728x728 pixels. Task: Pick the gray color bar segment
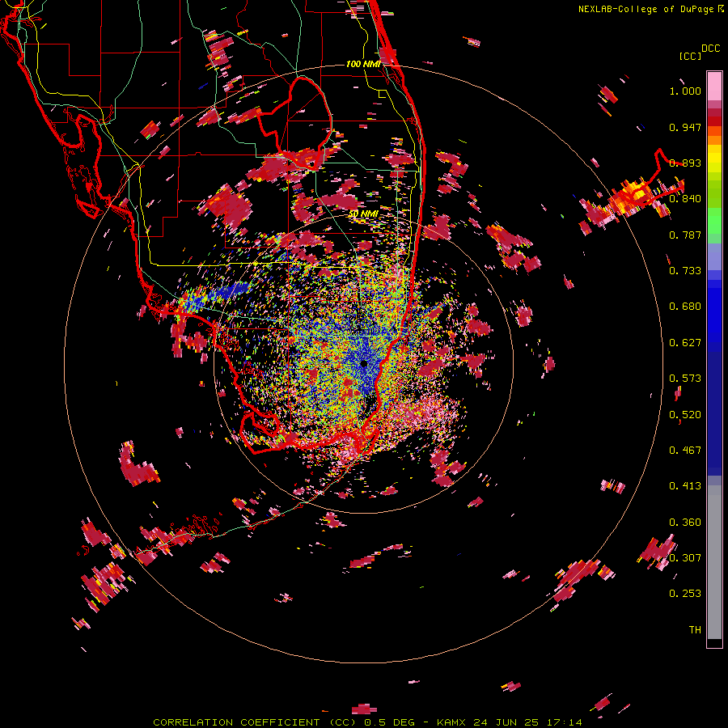pyautogui.click(x=714, y=562)
